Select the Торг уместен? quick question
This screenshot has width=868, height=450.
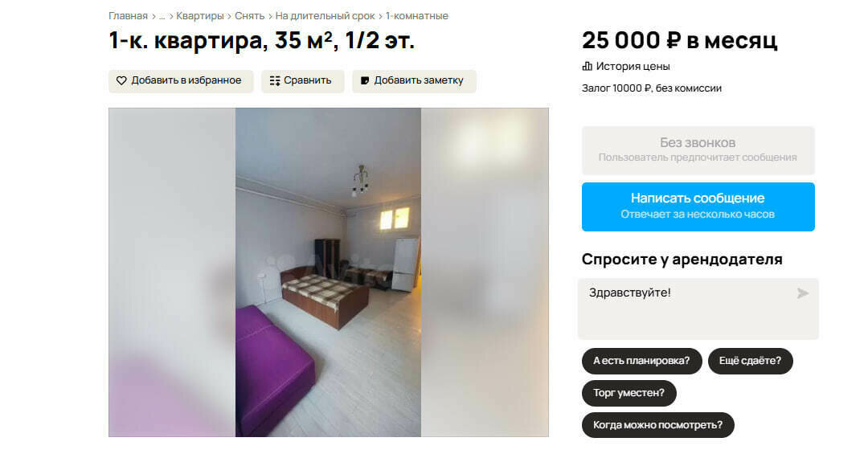tap(628, 393)
